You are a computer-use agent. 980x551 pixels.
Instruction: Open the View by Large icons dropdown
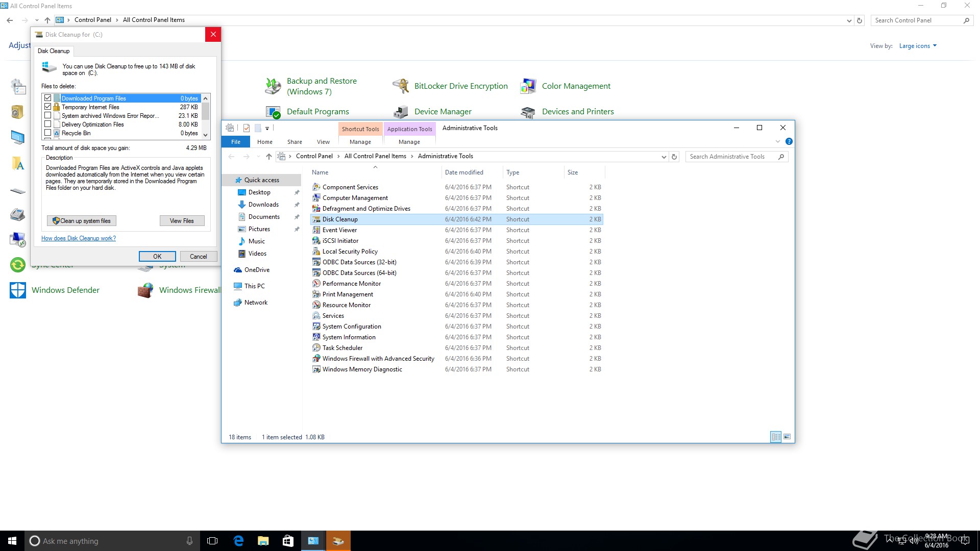pyautogui.click(x=918, y=46)
